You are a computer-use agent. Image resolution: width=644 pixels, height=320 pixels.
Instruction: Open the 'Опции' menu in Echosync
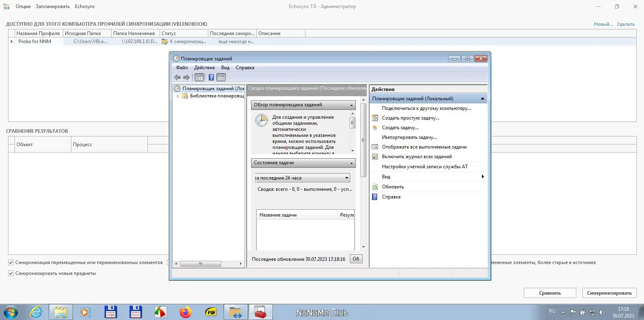[23, 6]
